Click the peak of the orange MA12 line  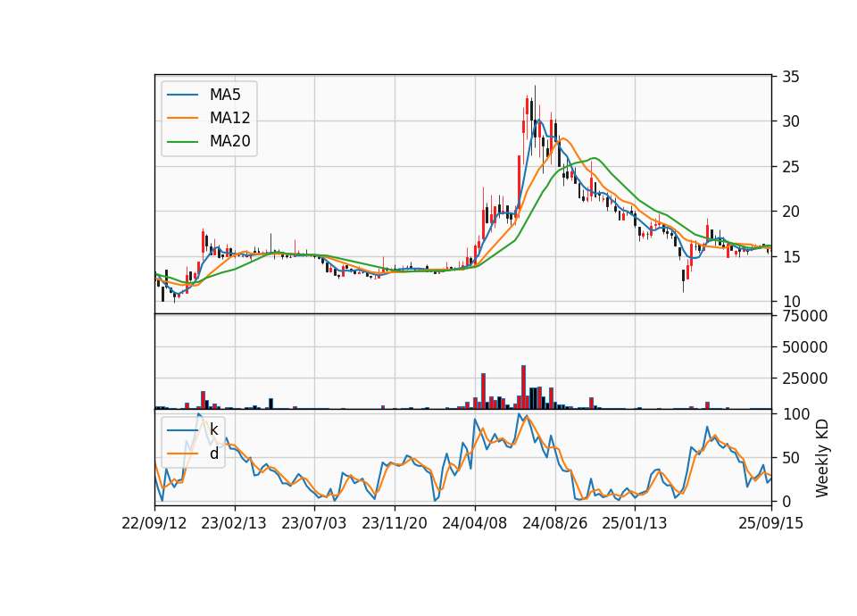[563, 137]
